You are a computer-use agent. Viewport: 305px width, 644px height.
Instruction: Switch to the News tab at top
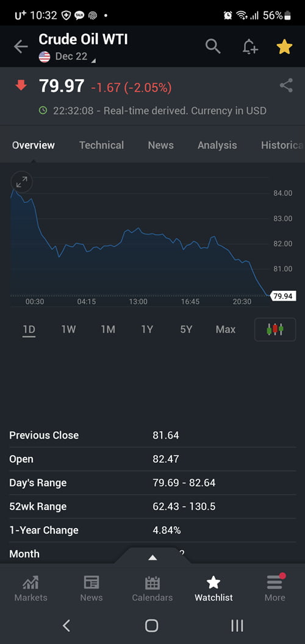point(160,145)
